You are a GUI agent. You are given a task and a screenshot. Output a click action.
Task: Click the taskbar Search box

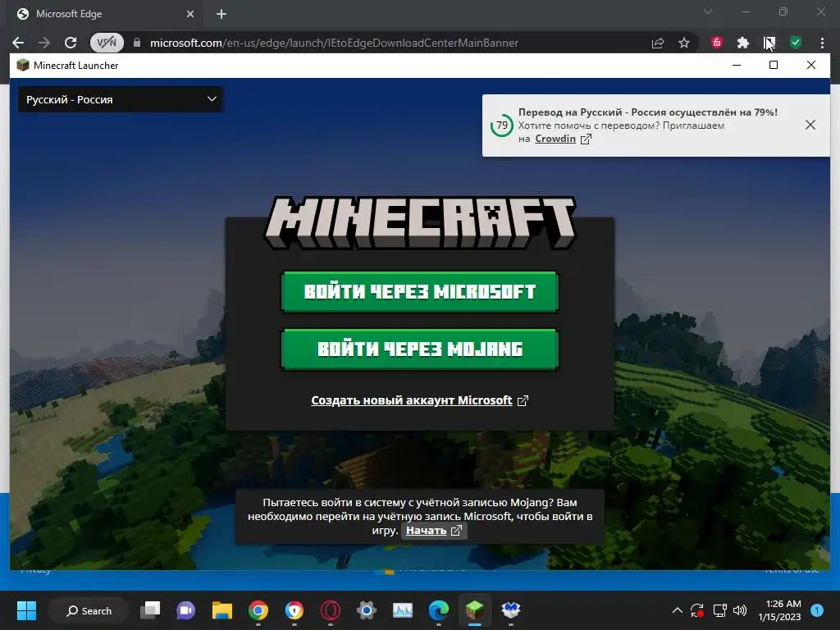point(89,610)
